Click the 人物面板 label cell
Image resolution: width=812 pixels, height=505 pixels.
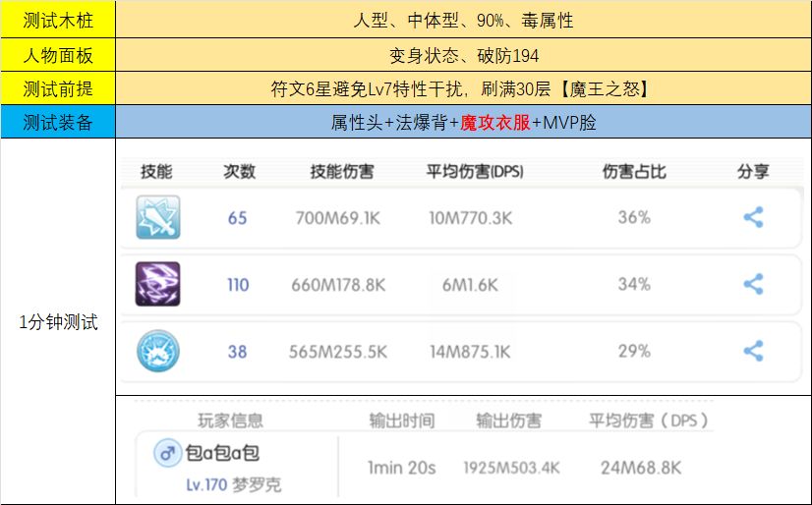coord(58,55)
